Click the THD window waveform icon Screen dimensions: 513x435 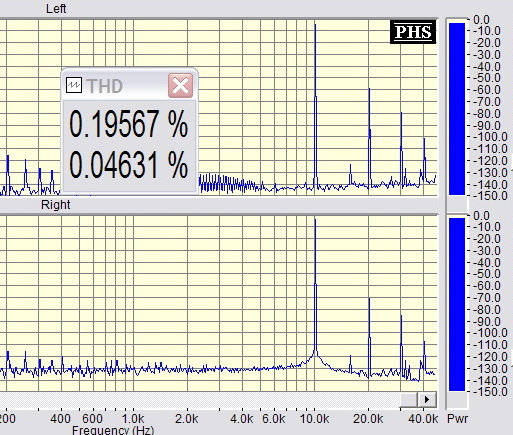[x=74, y=85]
